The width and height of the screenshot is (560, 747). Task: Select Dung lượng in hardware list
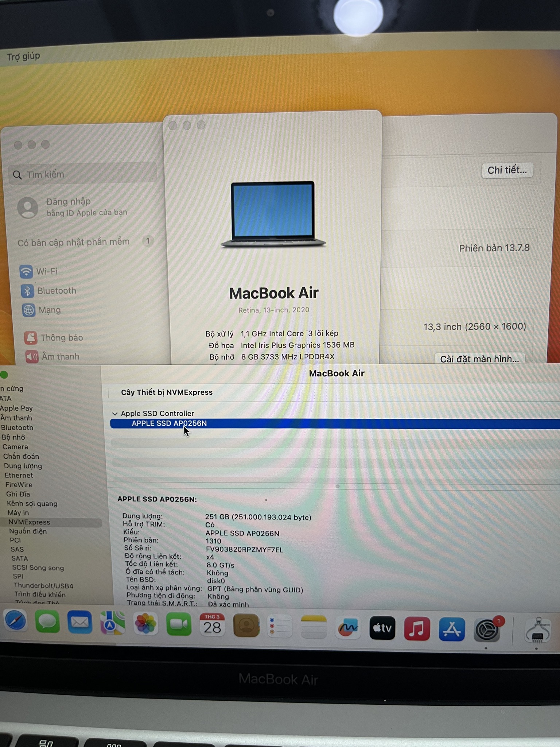point(23,466)
